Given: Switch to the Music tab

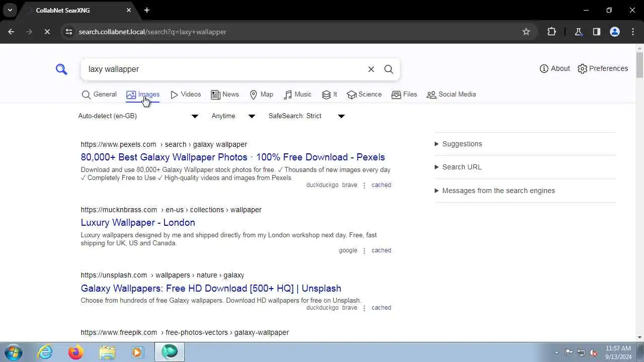Looking at the screenshot, I should 297,95.
